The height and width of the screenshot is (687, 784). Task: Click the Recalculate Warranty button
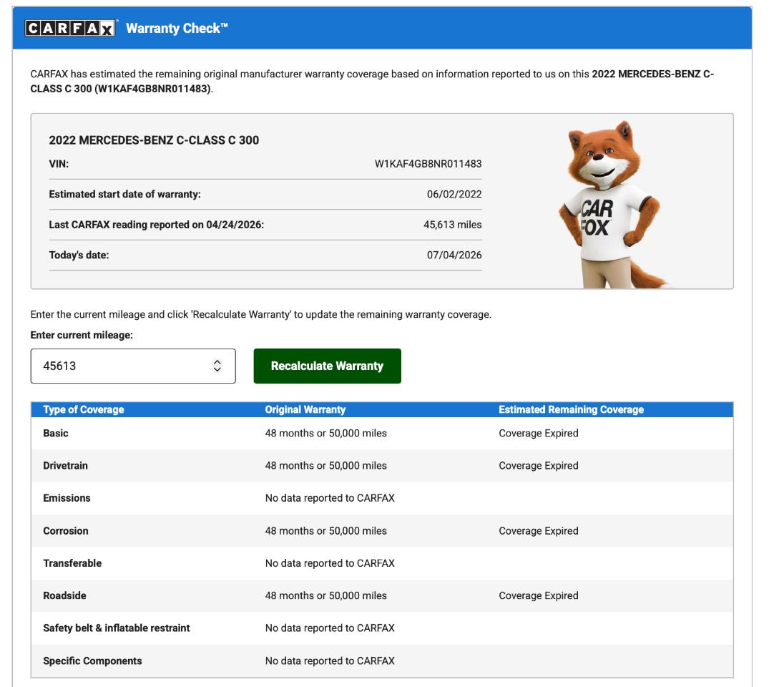(x=327, y=366)
